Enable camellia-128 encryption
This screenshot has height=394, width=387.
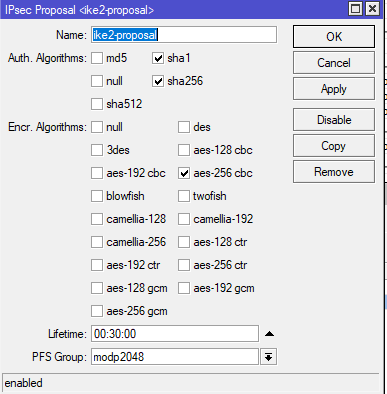97,219
